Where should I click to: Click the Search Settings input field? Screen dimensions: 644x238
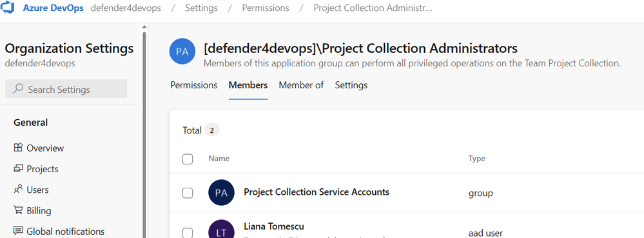click(x=66, y=89)
